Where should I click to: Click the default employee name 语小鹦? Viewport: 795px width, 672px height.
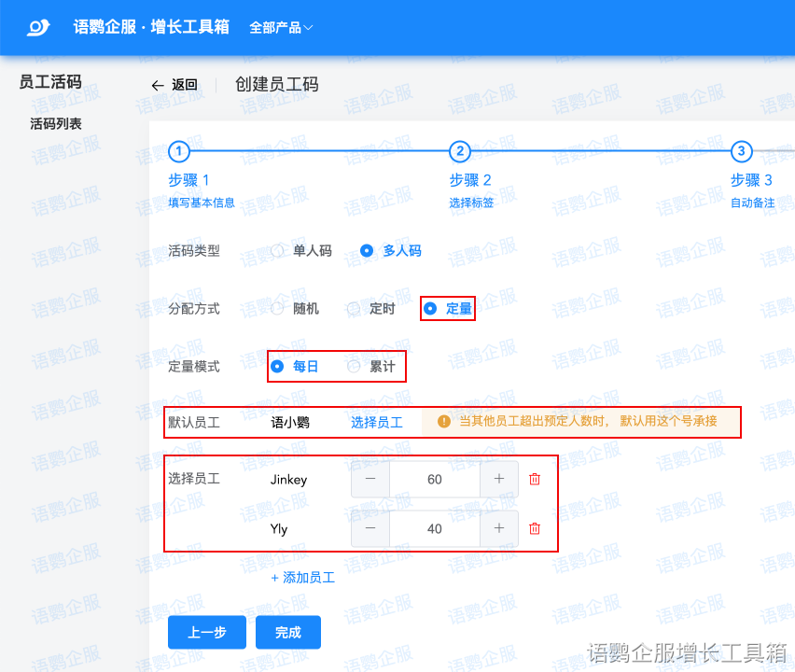pos(290,423)
